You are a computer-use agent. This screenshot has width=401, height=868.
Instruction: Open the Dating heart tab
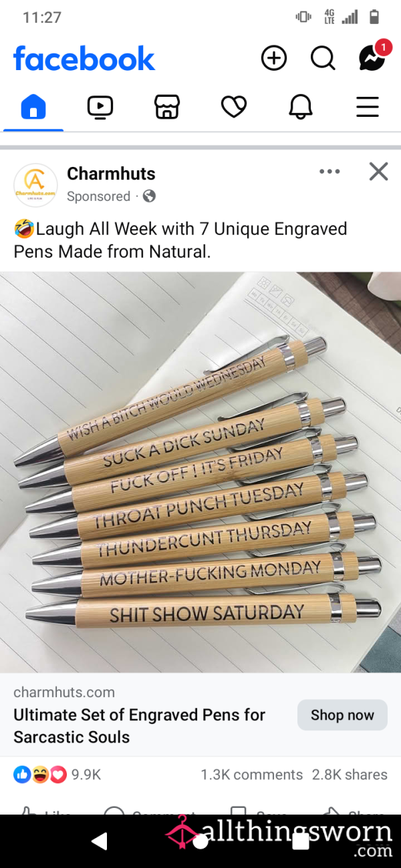[x=234, y=107]
